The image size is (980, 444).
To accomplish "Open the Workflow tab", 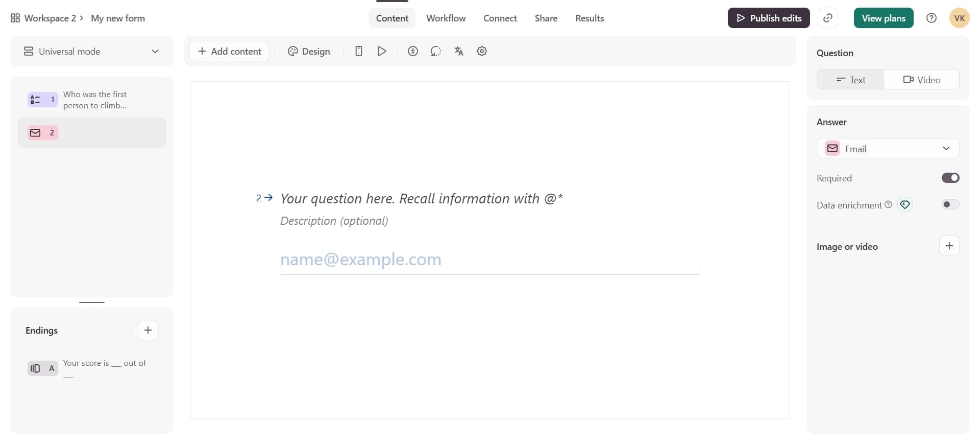I will pyautogui.click(x=446, y=18).
